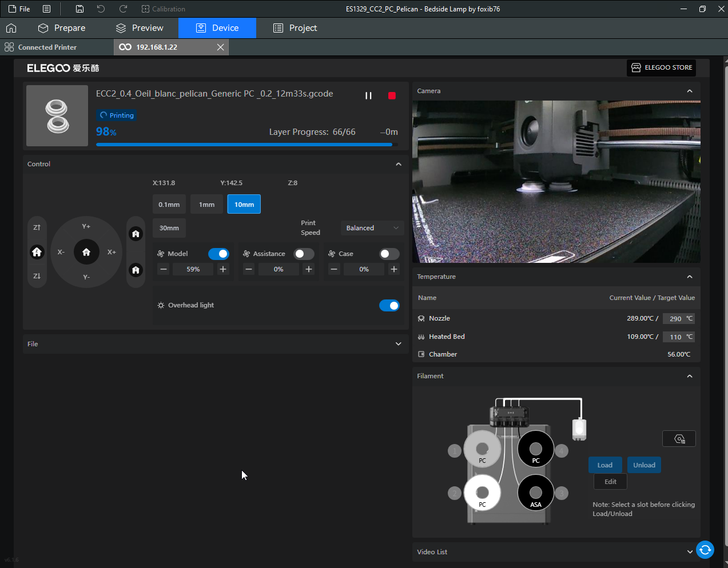Click the Unload filament button
Image resolution: width=728 pixels, height=568 pixels.
[x=644, y=465]
